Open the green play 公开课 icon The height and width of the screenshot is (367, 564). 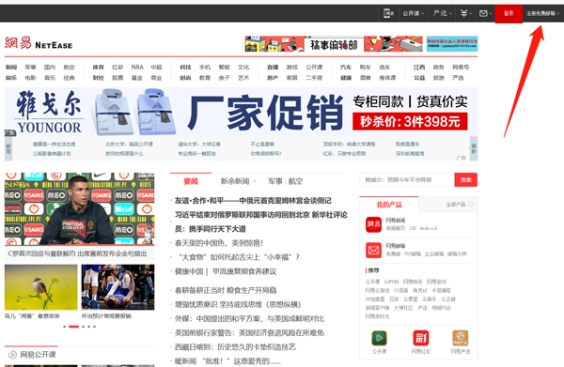coord(379,338)
